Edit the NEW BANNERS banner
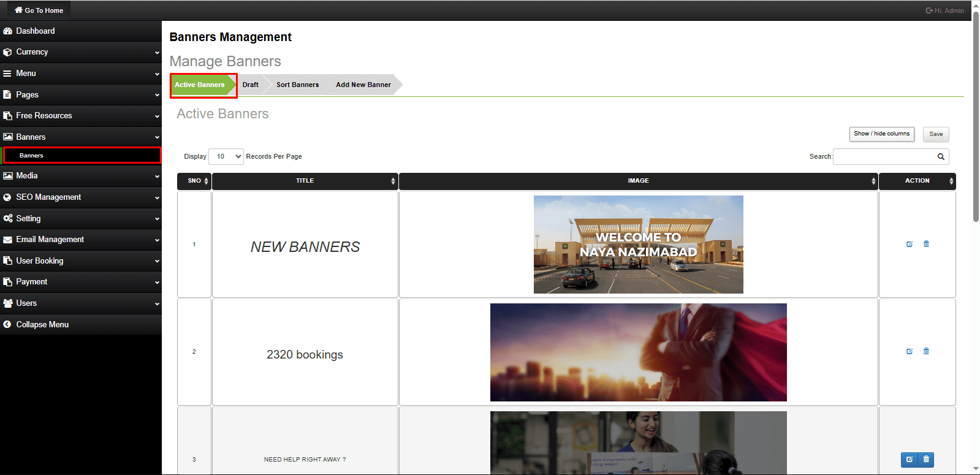This screenshot has width=980, height=475. pos(910,244)
